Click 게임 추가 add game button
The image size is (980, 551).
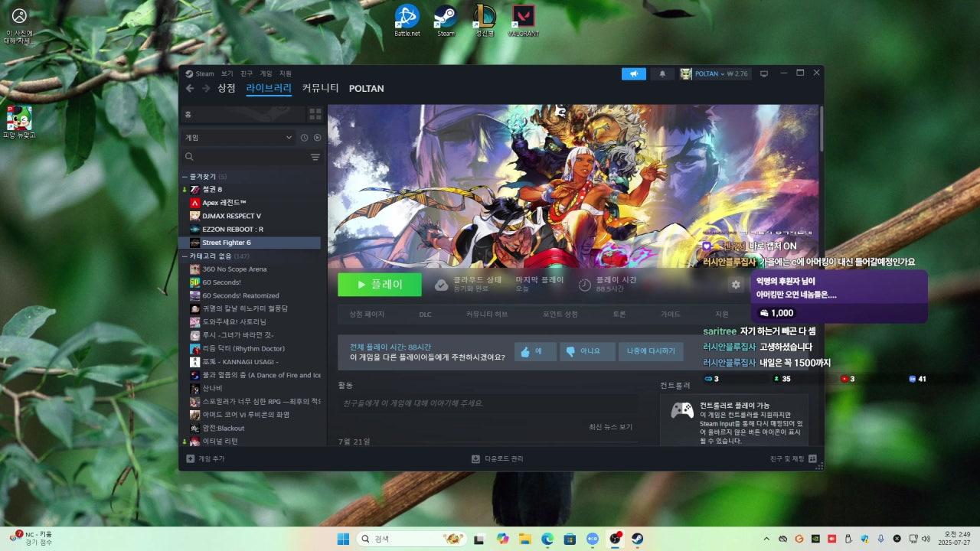[x=206, y=458]
